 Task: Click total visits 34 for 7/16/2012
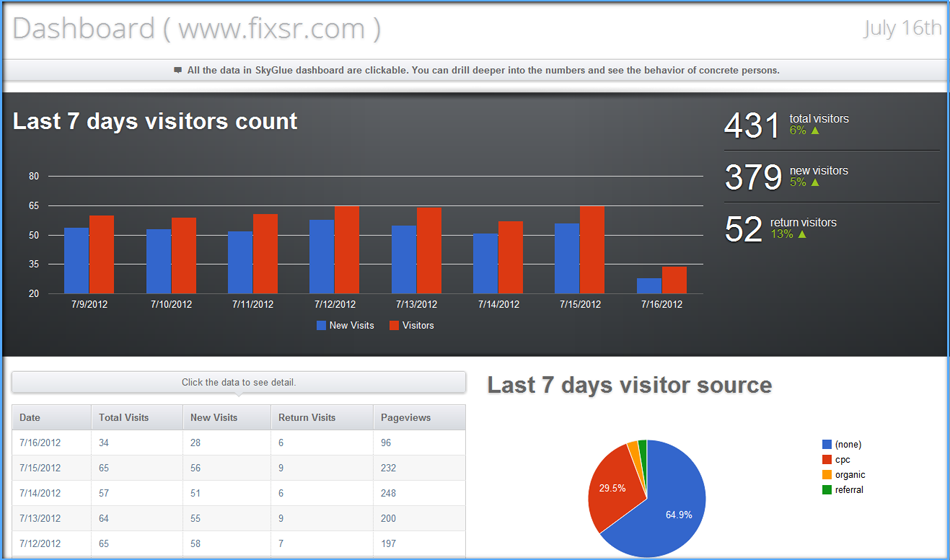(104, 443)
